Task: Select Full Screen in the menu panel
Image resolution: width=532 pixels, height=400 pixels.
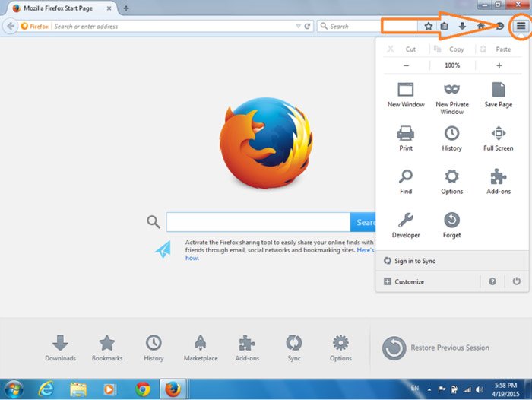Action: (499, 138)
